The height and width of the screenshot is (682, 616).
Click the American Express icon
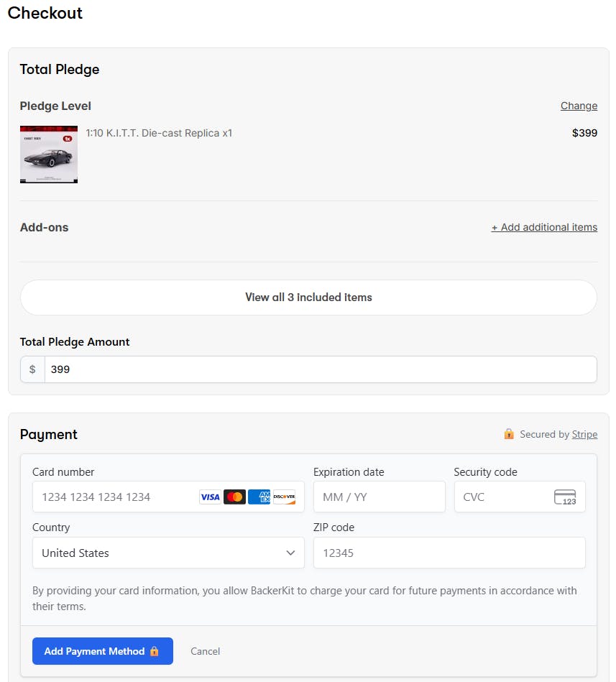click(x=259, y=497)
